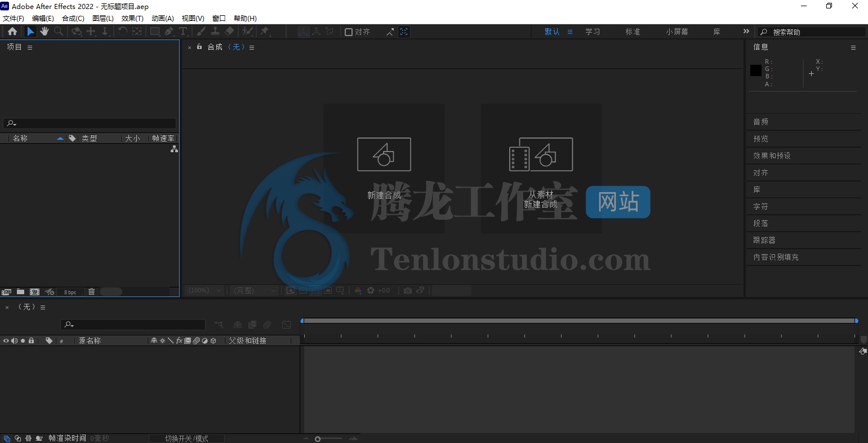Click the 从素材新建合成 from-footage icon
The image size is (868, 443).
pyautogui.click(x=541, y=154)
